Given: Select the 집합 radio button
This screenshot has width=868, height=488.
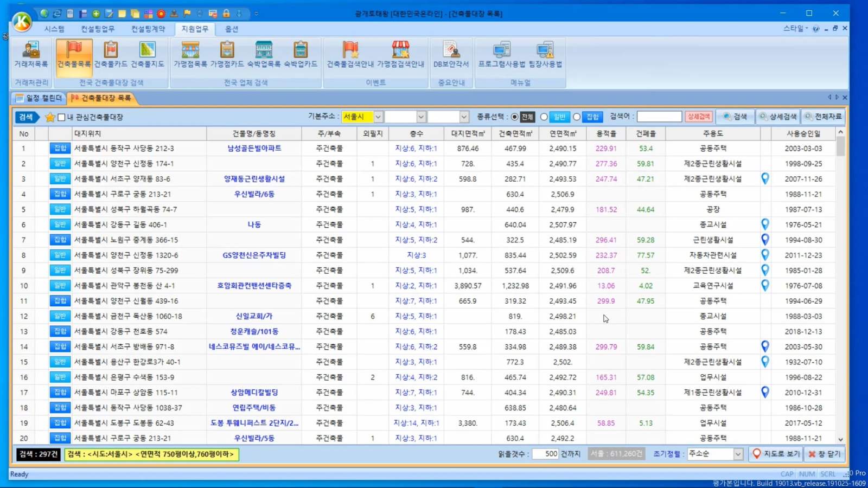Looking at the screenshot, I should click(577, 117).
